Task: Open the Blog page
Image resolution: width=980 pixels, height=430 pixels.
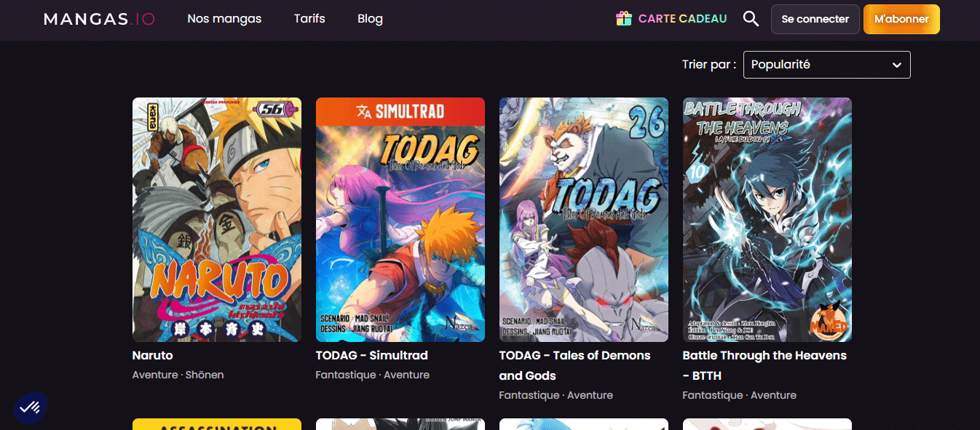Action: tap(370, 19)
